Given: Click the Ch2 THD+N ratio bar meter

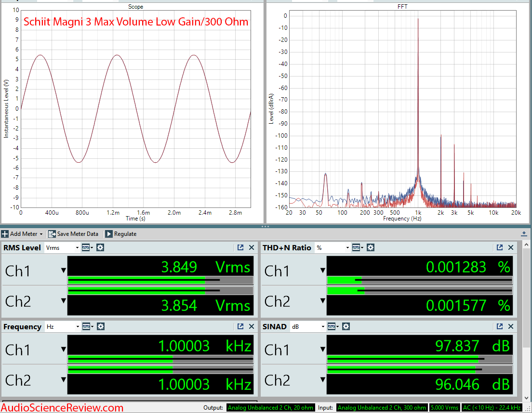Looking at the screenshot, I should pos(420,291).
